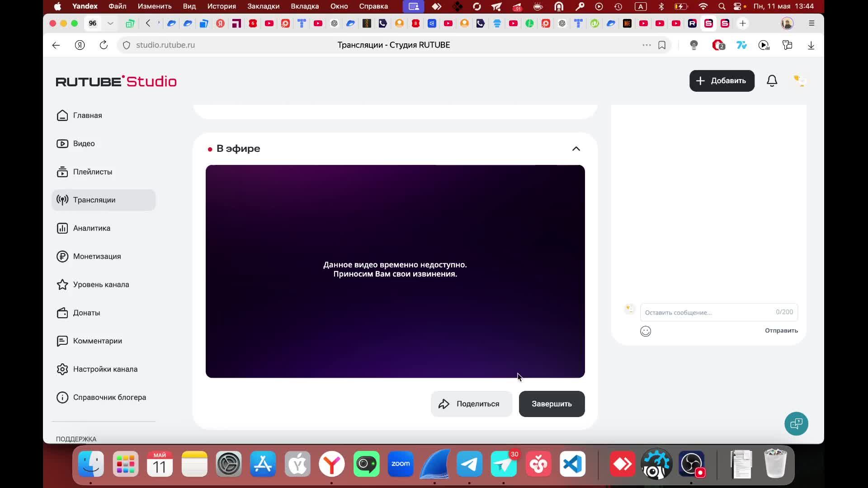This screenshot has width=868, height=488.
Task: Click the tab counter 96
Action: [x=93, y=23]
